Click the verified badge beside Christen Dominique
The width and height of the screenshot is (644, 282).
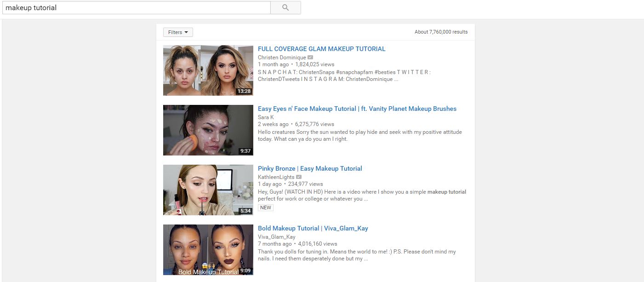(x=310, y=58)
